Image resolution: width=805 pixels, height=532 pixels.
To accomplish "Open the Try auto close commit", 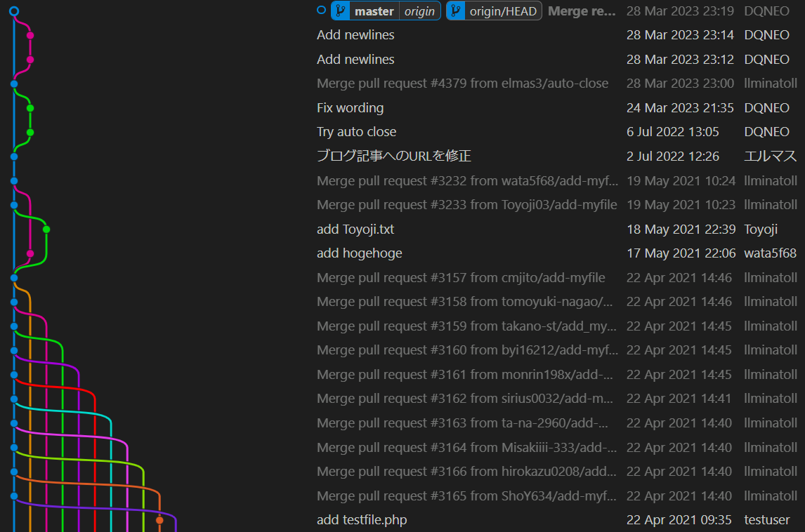I will click(x=356, y=132).
